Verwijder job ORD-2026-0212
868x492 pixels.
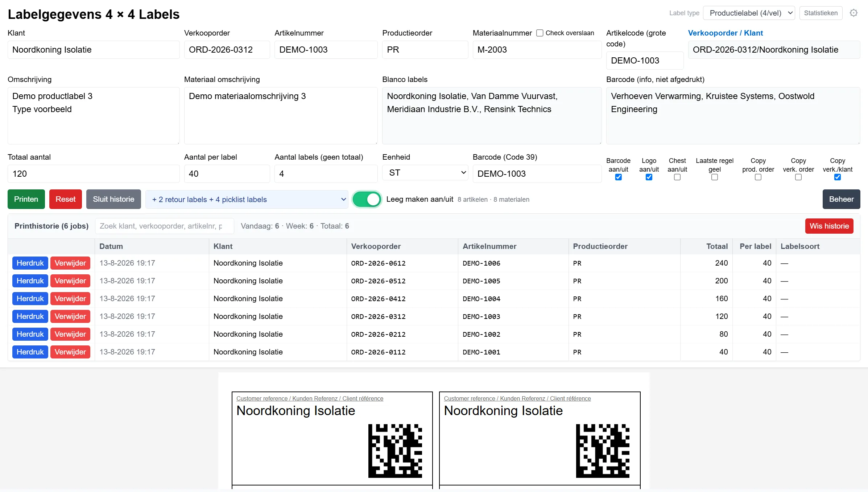coord(70,334)
